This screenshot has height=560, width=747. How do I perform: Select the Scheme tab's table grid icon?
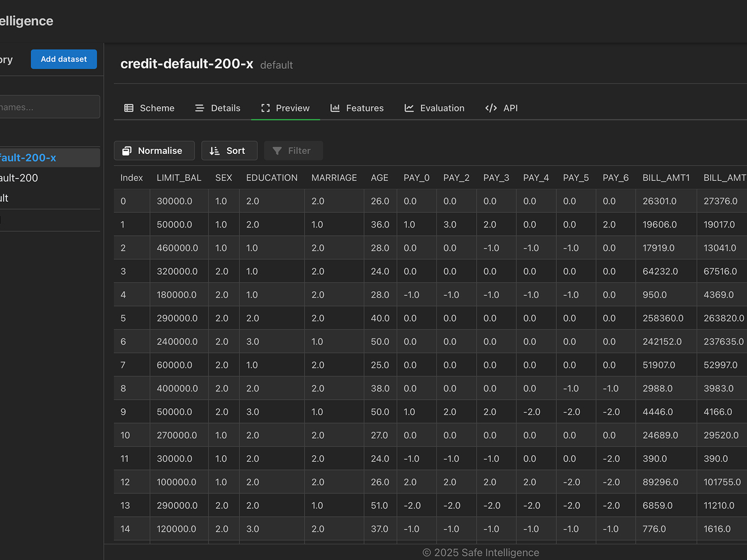click(x=129, y=108)
